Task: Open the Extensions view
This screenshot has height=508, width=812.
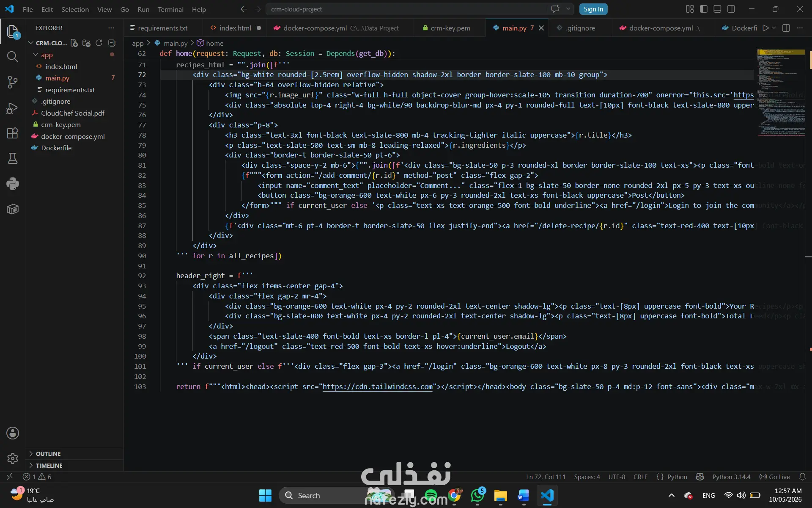Action: tap(13, 133)
